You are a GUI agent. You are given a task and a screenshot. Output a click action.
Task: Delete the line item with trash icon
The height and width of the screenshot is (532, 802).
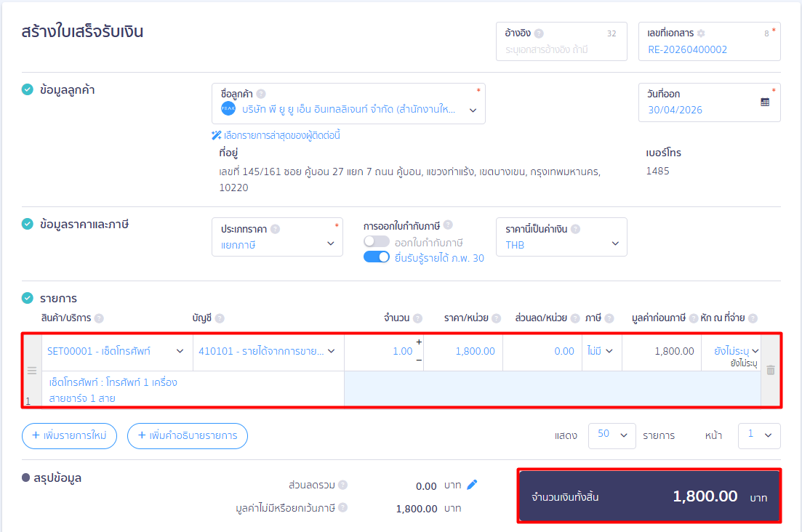coord(771,370)
